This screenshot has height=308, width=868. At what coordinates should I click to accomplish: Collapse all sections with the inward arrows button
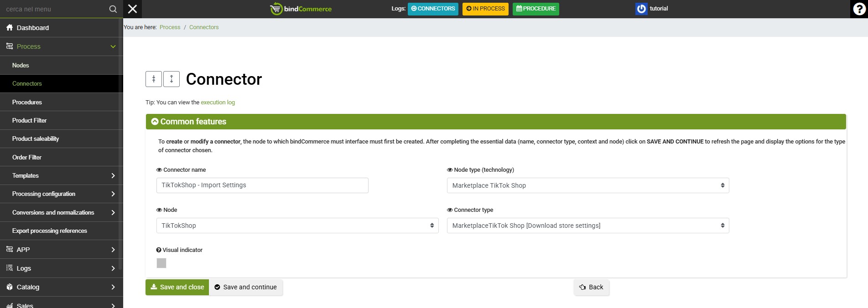154,79
